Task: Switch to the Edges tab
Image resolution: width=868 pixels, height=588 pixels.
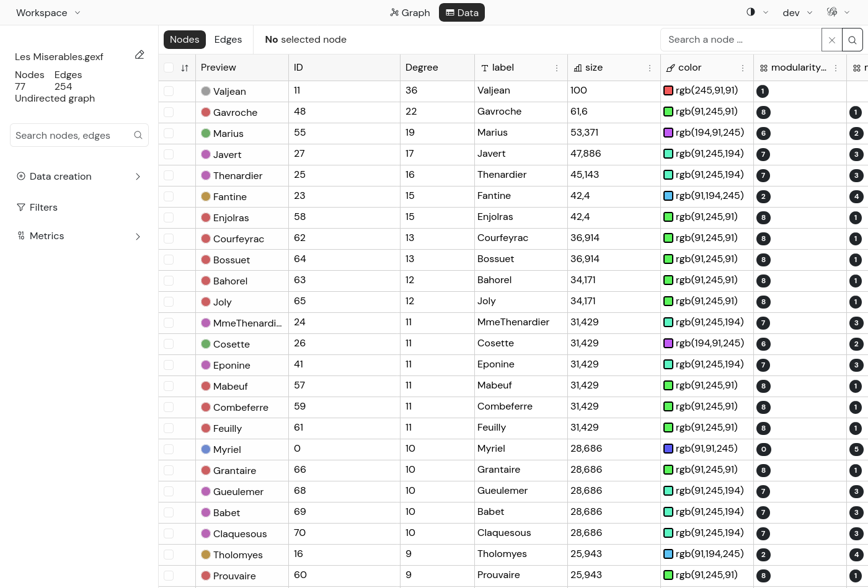Action: (x=228, y=40)
